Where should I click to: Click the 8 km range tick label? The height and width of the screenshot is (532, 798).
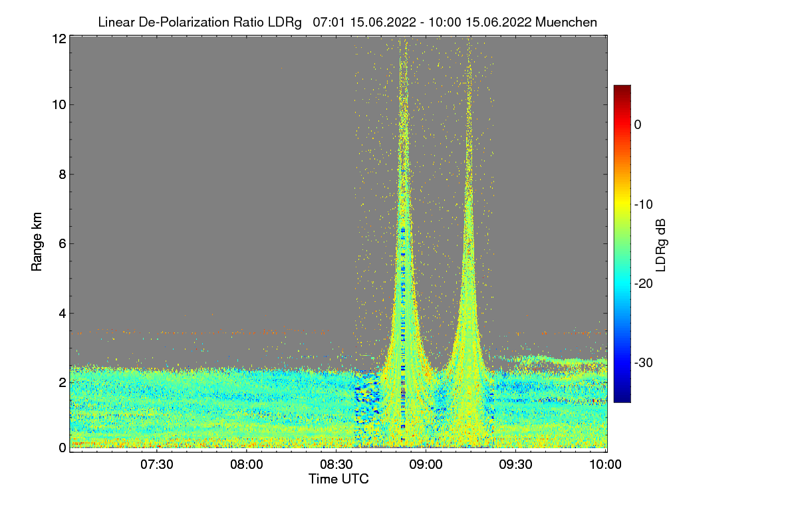63,174
